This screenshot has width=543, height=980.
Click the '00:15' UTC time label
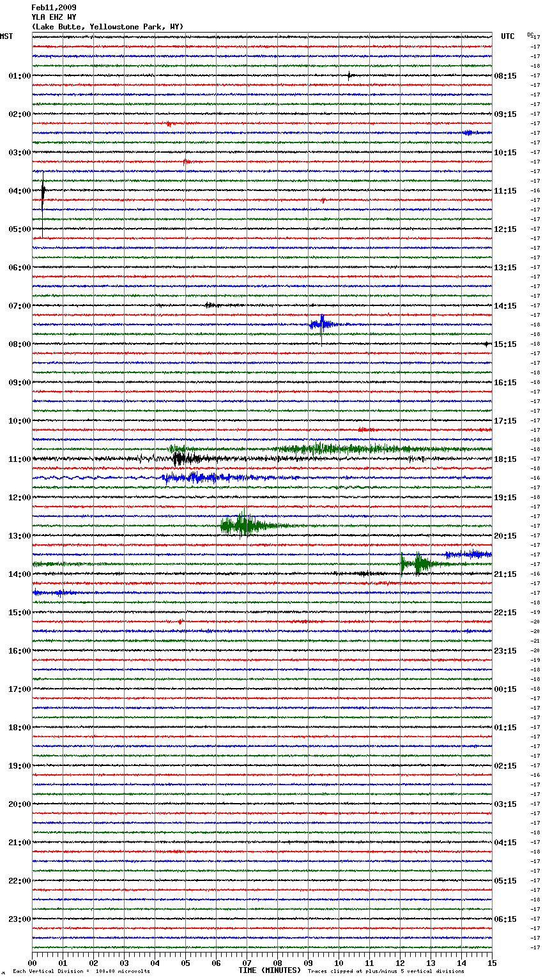point(505,689)
